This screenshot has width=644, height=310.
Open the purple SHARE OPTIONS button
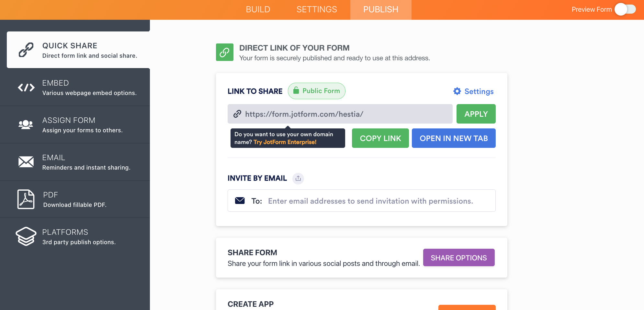tap(459, 258)
